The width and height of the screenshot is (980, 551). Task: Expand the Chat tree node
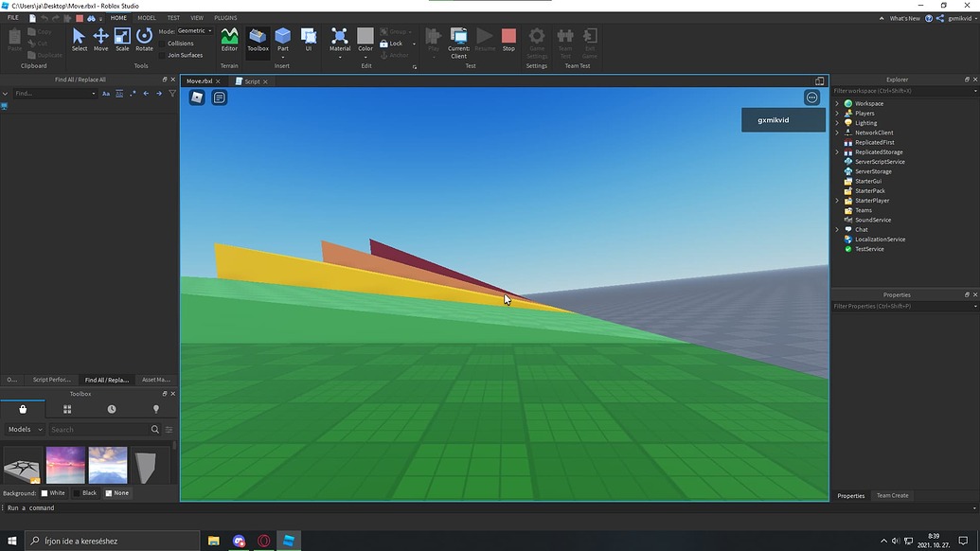coord(838,229)
